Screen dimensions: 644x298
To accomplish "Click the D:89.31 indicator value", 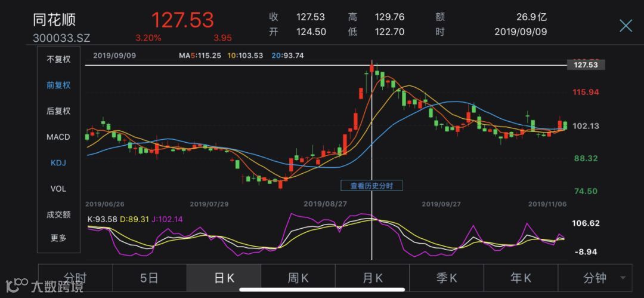I will tap(134, 219).
